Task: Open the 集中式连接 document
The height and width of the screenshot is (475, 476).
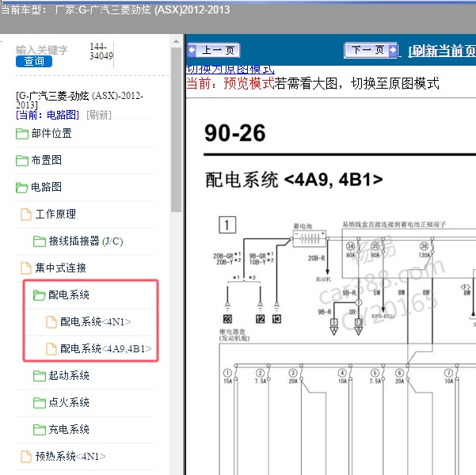Action: point(61,268)
